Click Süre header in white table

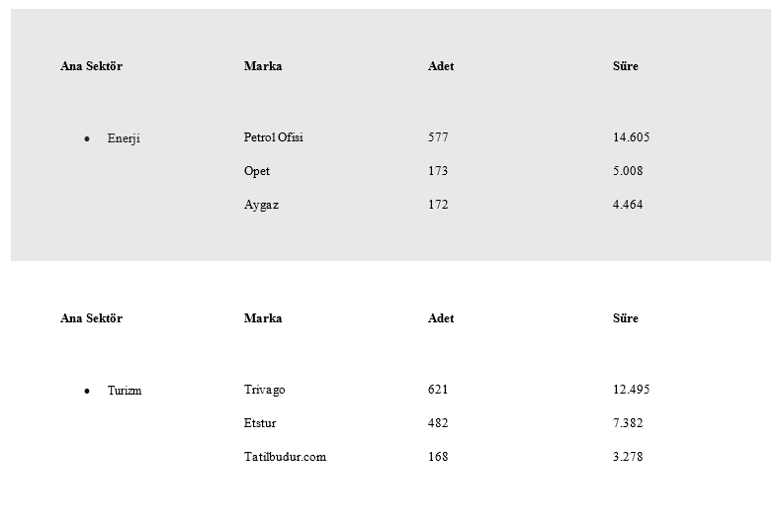(626, 317)
